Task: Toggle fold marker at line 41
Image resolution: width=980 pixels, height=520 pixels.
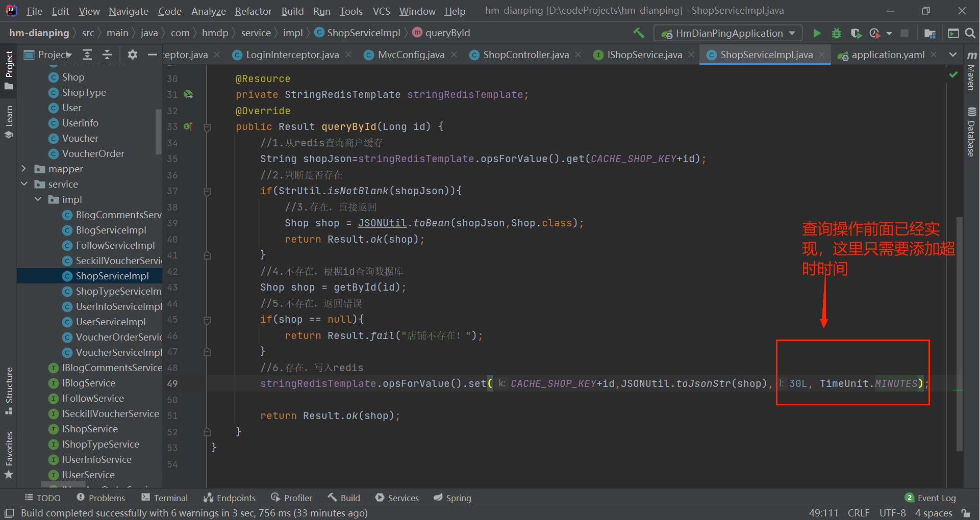Action: [x=207, y=255]
